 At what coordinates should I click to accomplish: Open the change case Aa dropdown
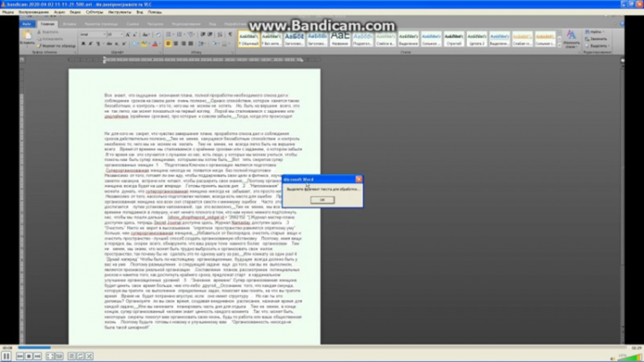pyautogui.click(x=146, y=35)
